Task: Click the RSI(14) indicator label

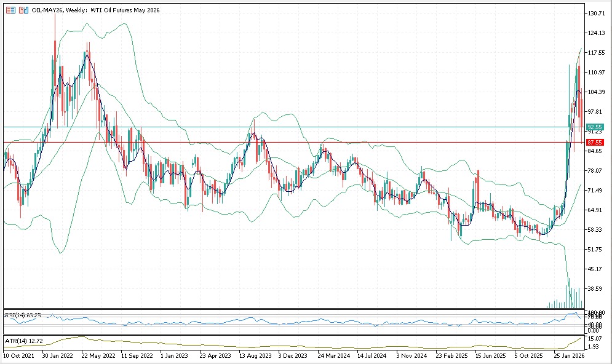Action: pos(23,315)
